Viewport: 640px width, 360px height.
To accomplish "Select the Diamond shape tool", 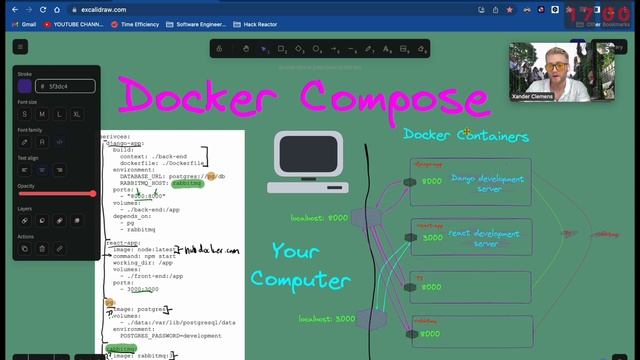I will [299, 49].
